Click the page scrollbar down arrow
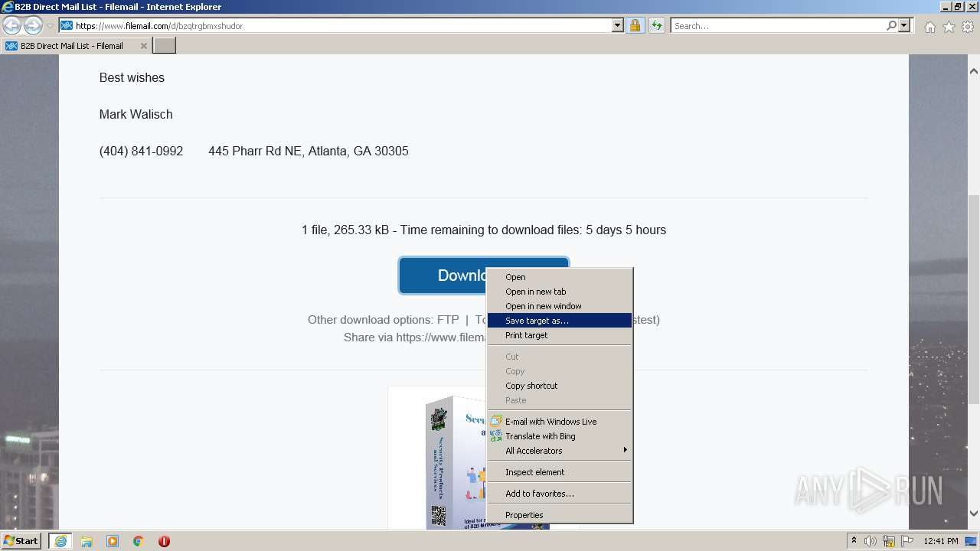 click(x=974, y=514)
